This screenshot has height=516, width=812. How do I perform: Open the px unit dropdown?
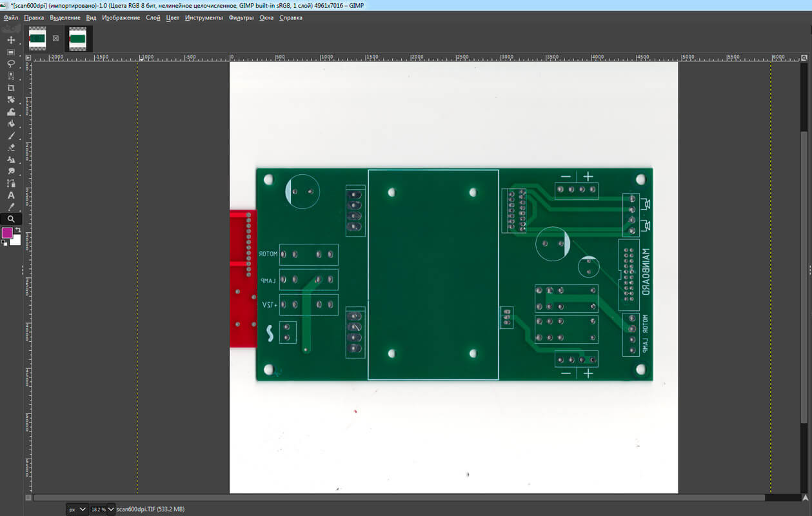pyautogui.click(x=77, y=509)
